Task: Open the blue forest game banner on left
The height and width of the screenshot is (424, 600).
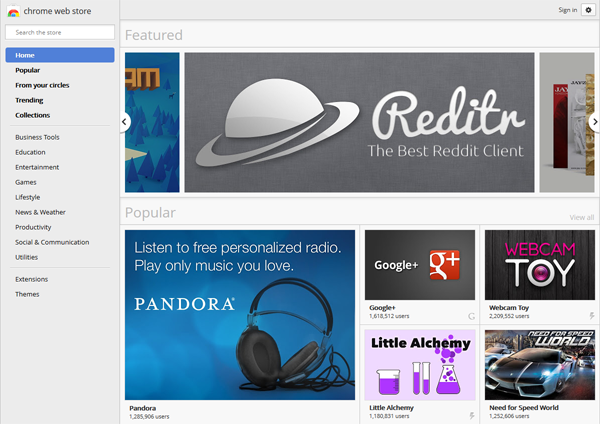Action: coord(152,122)
